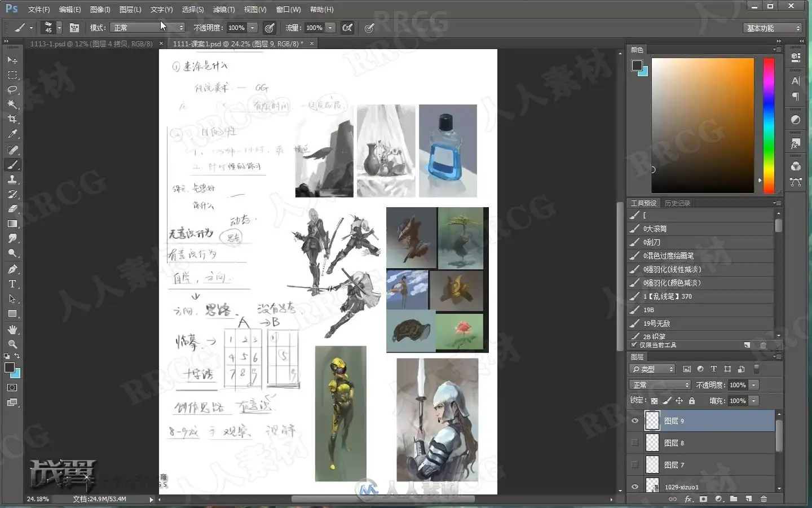
Task: Open the brush panel toggle icon
Action: pos(74,28)
